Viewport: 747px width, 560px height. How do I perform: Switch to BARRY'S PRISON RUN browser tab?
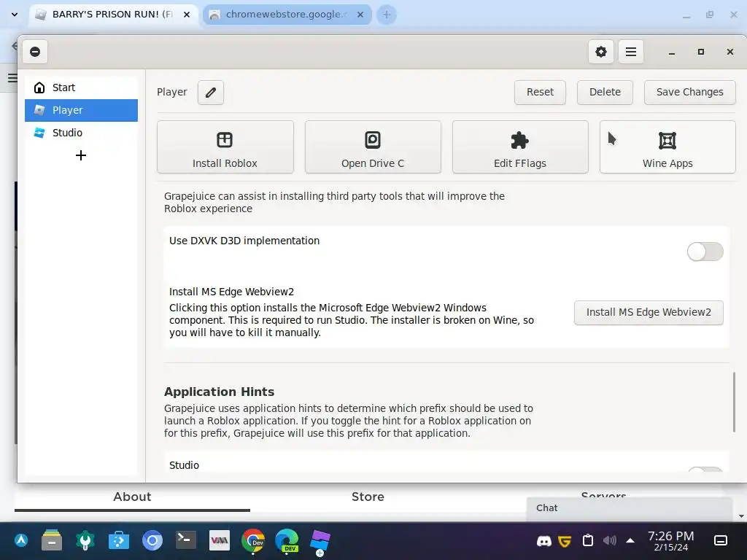click(x=113, y=15)
